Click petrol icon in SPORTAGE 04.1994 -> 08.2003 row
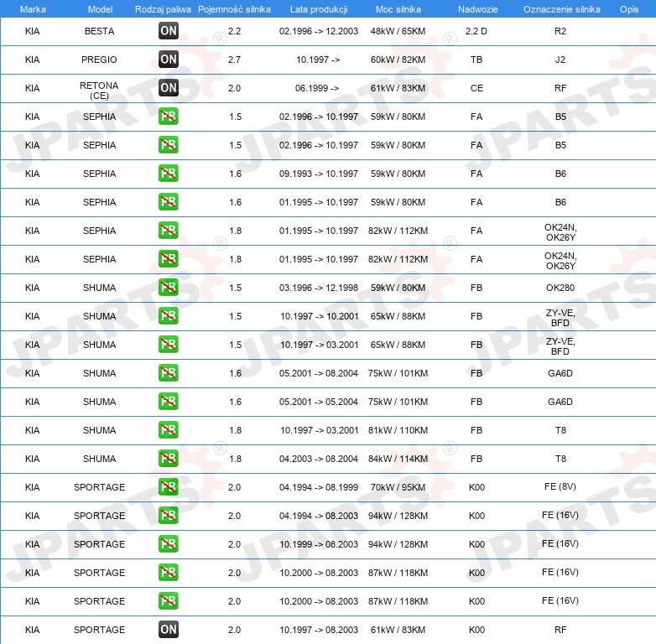This screenshot has width=656, height=644. tap(168, 515)
